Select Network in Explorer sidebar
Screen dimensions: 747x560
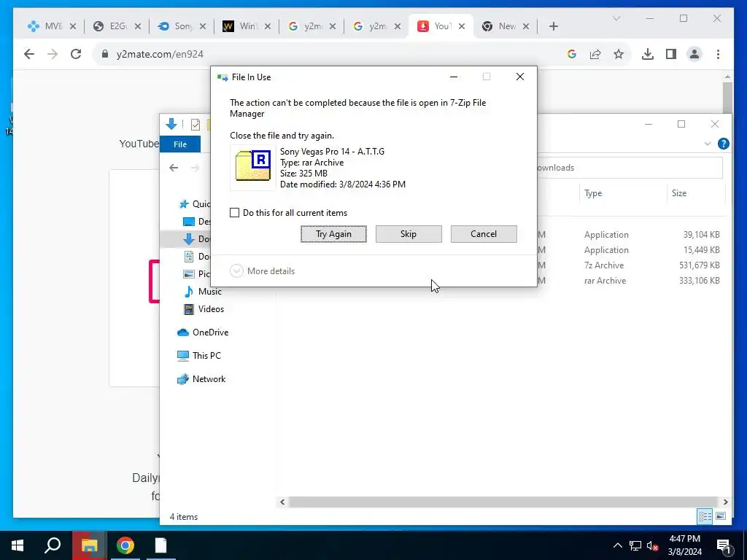click(x=201, y=379)
